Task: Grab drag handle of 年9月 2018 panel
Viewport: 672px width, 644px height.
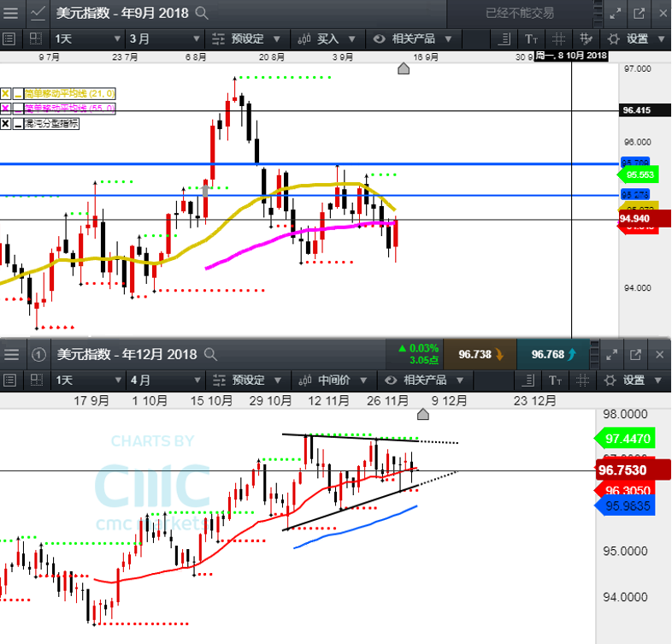Action: [x=598, y=14]
